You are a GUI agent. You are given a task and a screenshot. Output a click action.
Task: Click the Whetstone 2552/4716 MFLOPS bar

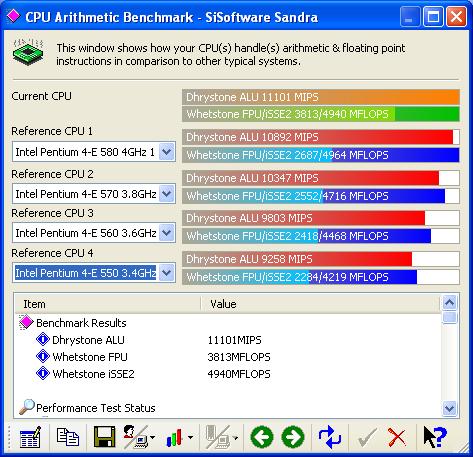tap(321, 196)
